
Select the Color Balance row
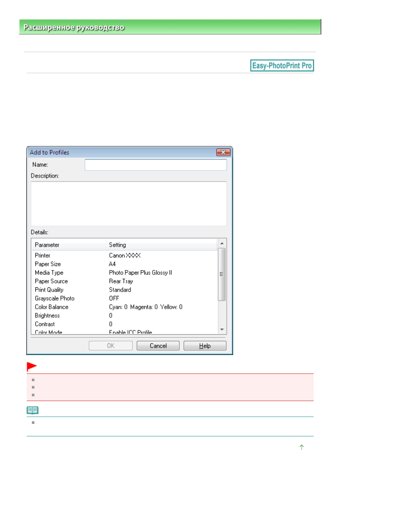[125, 307]
